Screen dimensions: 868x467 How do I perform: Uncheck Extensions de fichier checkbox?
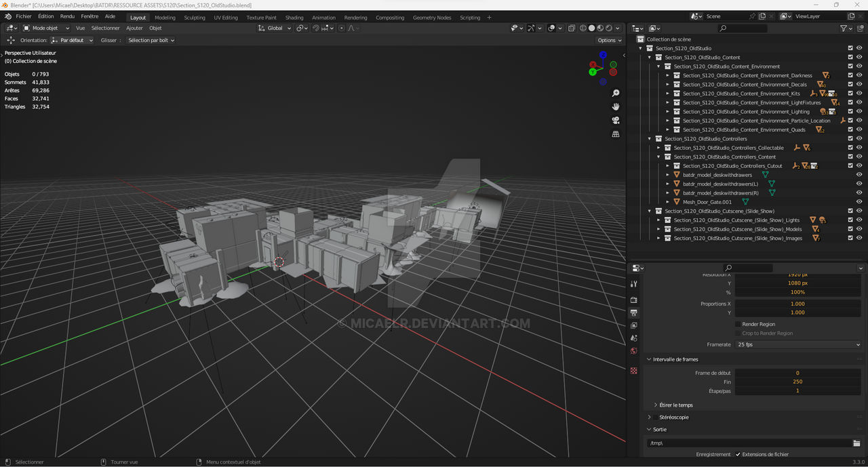(738, 454)
